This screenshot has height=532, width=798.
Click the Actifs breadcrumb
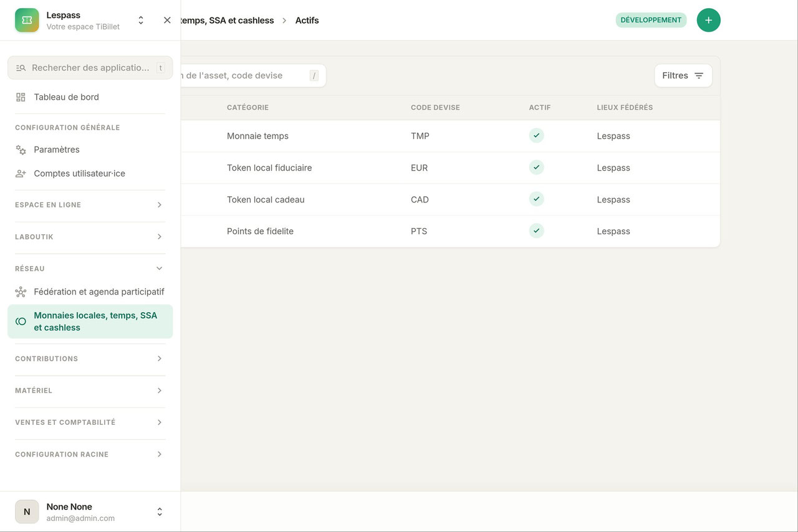click(307, 21)
